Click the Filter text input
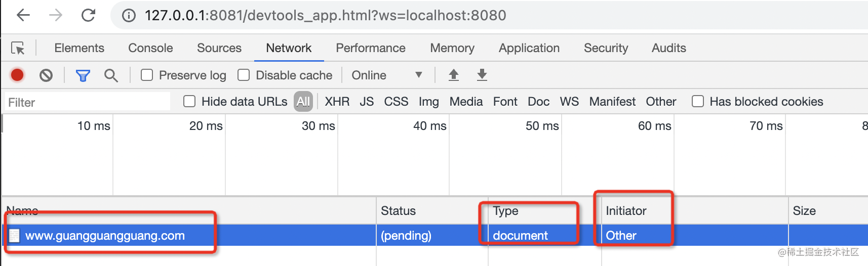868x266 pixels. click(x=88, y=102)
